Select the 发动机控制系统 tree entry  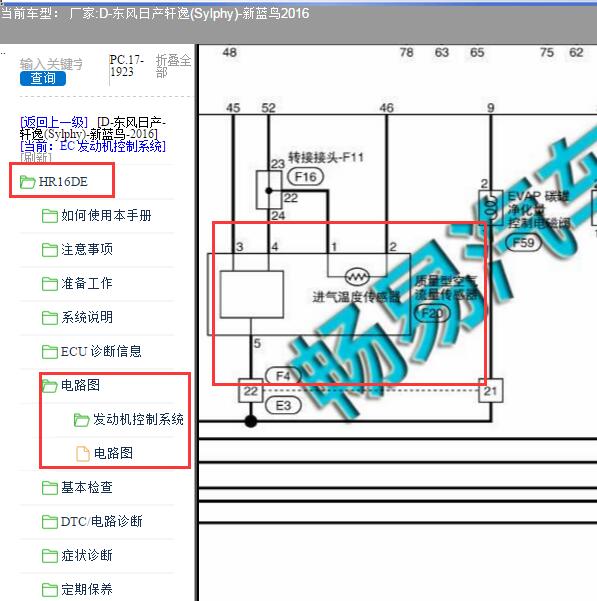coord(138,419)
